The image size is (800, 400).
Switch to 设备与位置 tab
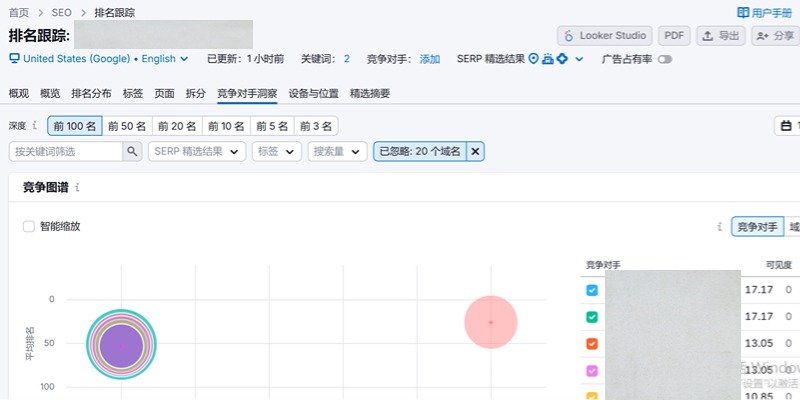point(314,93)
